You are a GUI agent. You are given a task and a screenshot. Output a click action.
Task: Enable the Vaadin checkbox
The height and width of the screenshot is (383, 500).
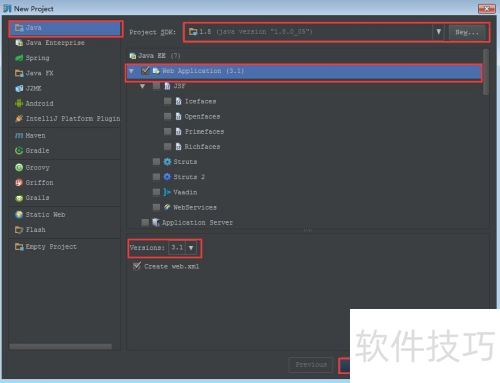[x=156, y=192]
